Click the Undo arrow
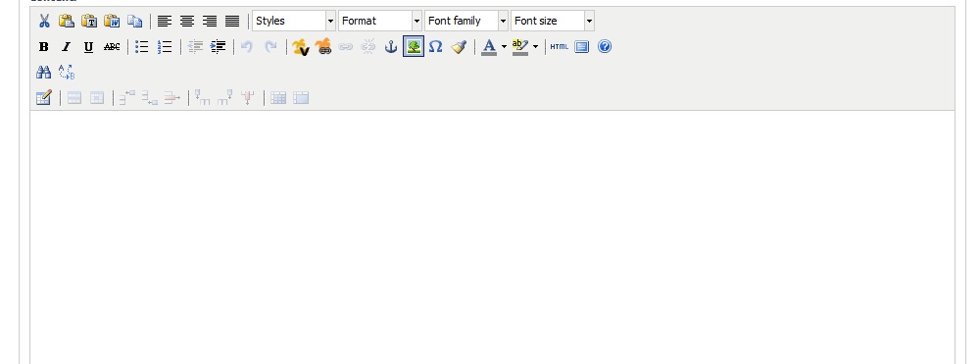The height and width of the screenshot is (364, 980). 248,46
